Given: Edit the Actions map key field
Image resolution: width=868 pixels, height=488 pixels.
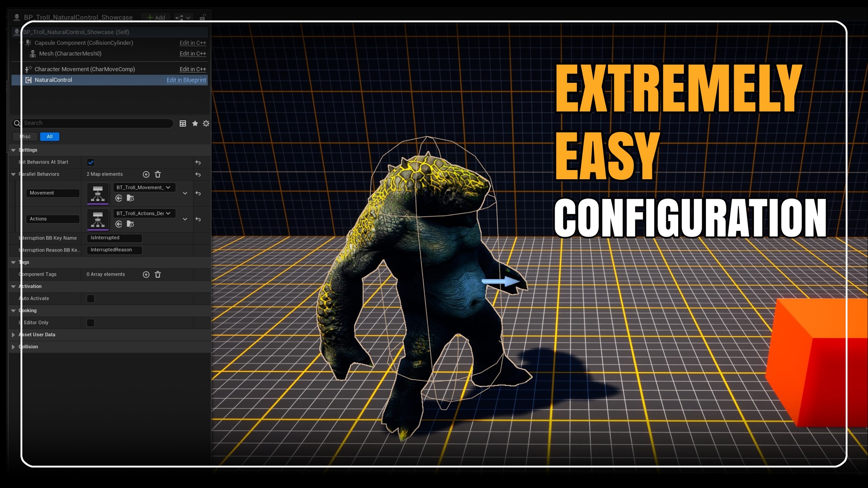Looking at the screenshot, I should click(53, 219).
